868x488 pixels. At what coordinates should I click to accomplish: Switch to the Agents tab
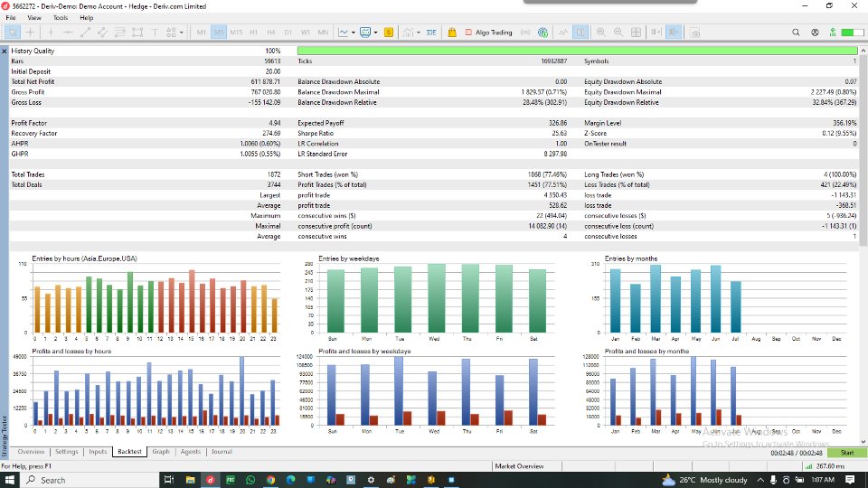(191, 452)
